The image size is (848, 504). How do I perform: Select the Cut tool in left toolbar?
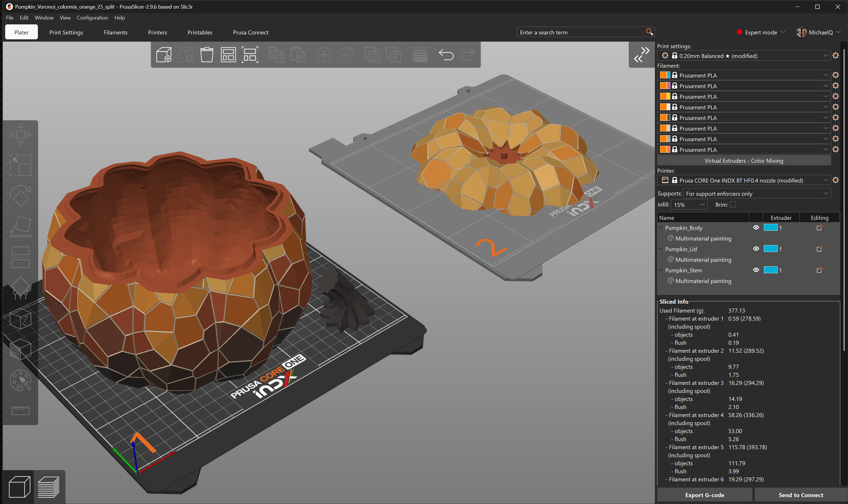pyautogui.click(x=20, y=257)
